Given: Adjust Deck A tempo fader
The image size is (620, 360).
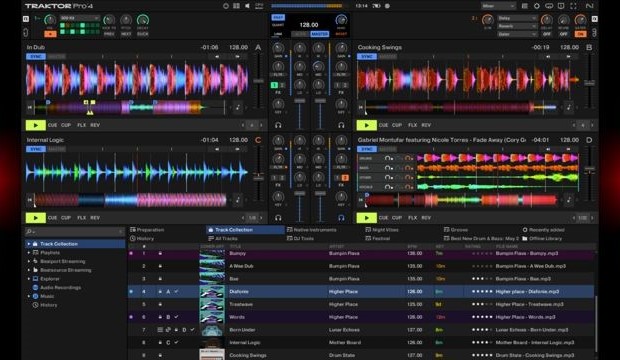Looking at the screenshot, I should click(259, 81).
